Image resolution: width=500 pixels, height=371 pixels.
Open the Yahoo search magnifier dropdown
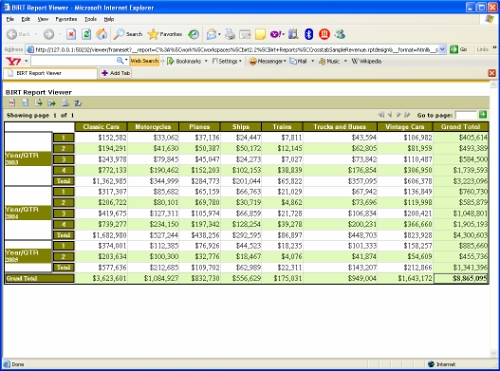pos(126,60)
